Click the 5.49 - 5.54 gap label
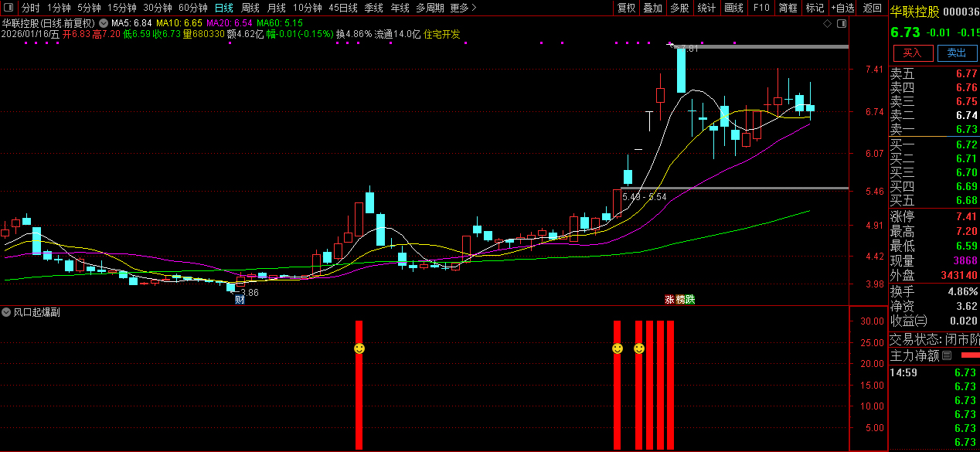 pyautogui.click(x=644, y=197)
